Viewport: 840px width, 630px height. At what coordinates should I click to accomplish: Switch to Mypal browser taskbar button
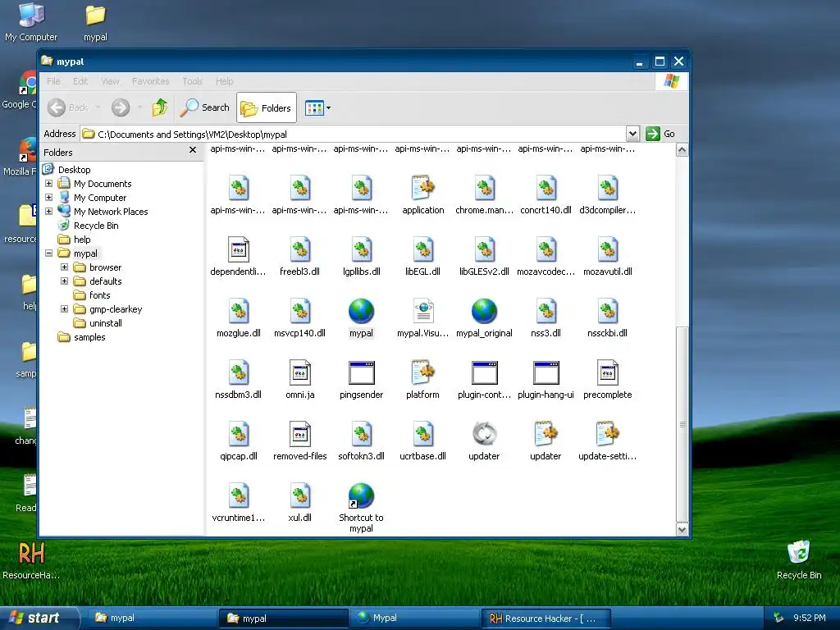(414, 619)
